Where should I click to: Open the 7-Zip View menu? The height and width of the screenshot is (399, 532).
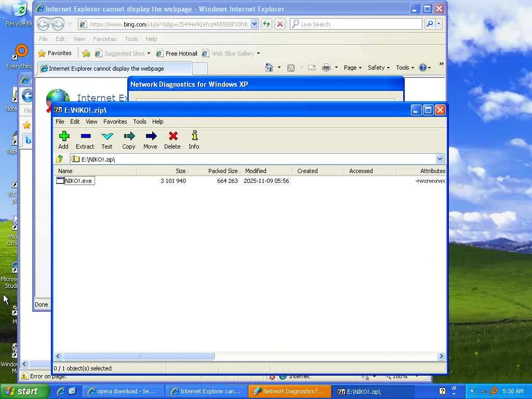pyautogui.click(x=91, y=122)
